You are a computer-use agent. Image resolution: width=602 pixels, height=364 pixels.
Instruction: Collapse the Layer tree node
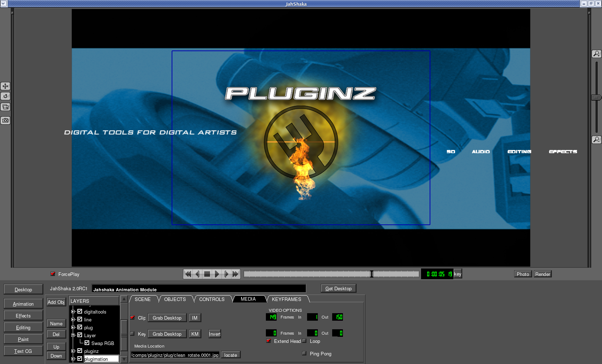[73, 335]
